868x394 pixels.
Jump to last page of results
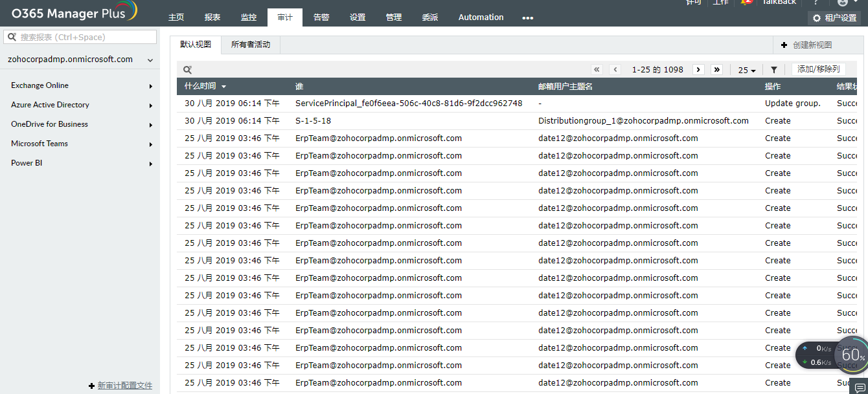pos(716,70)
